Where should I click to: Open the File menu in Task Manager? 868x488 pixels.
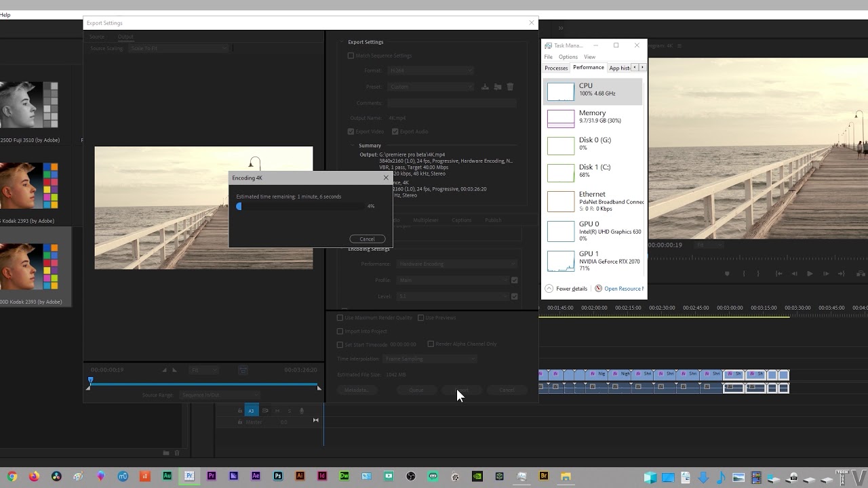(x=548, y=57)
